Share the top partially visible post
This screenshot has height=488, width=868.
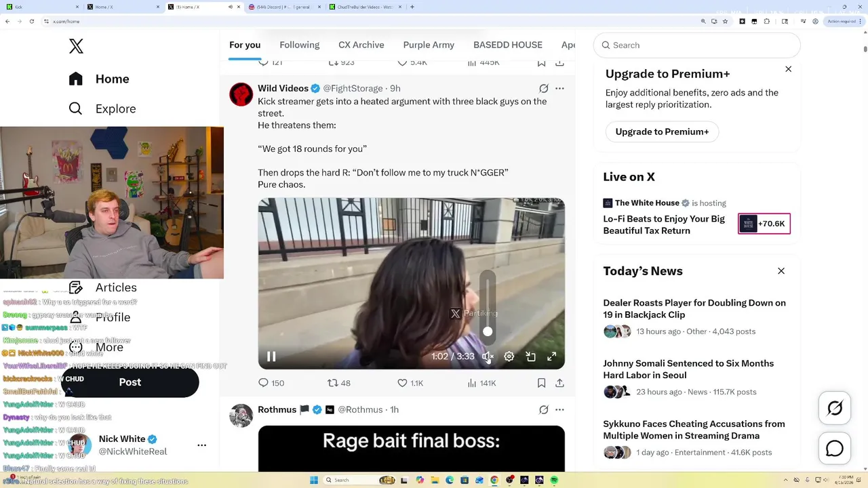point(559,62)
